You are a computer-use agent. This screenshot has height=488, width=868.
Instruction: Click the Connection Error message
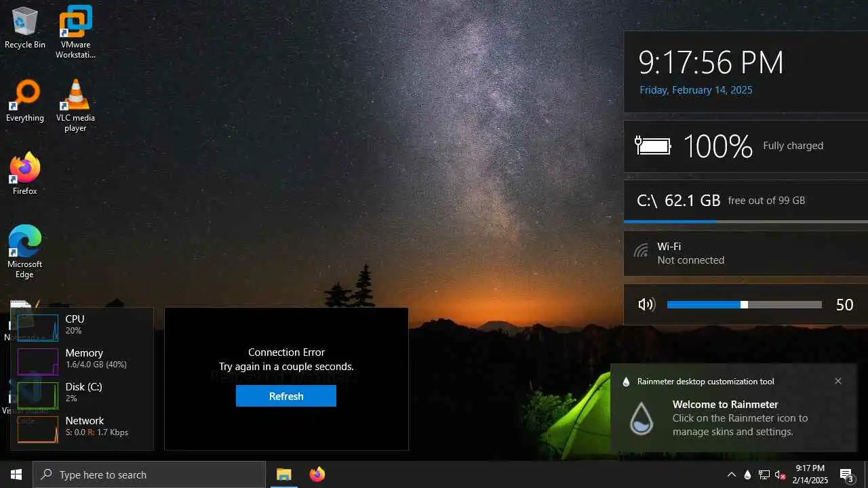pyautogui.click(x=286, y=352)
